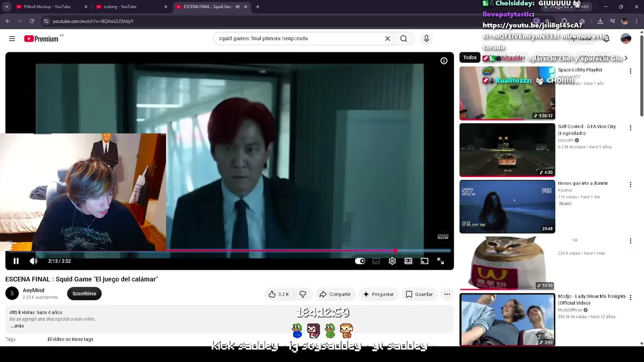Show video info card icon
This screenshot has height=362, width=644.
coord(444,61)
